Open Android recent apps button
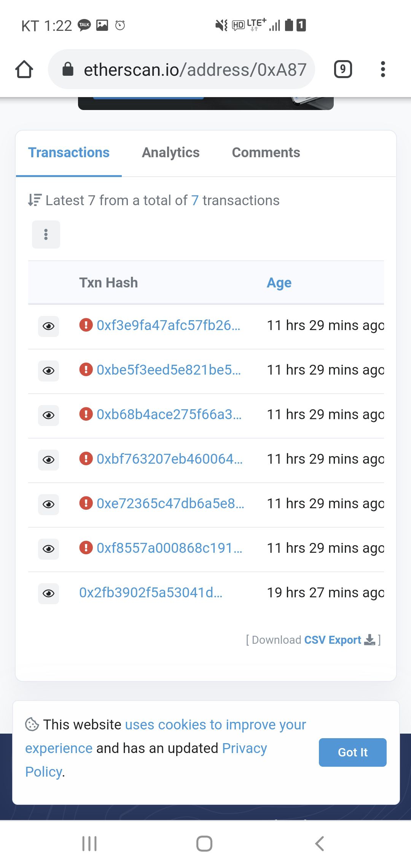 click(89, 844)
